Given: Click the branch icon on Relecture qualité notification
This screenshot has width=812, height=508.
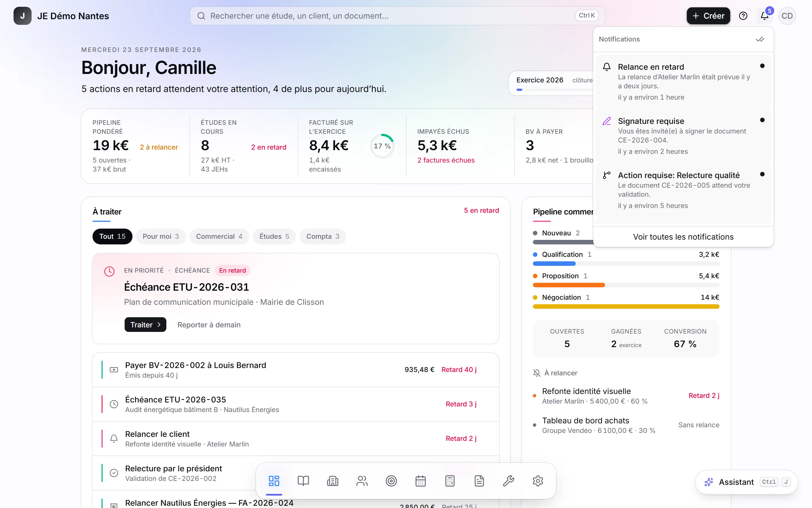Looking at the screenshot, I should coord(607,175).
